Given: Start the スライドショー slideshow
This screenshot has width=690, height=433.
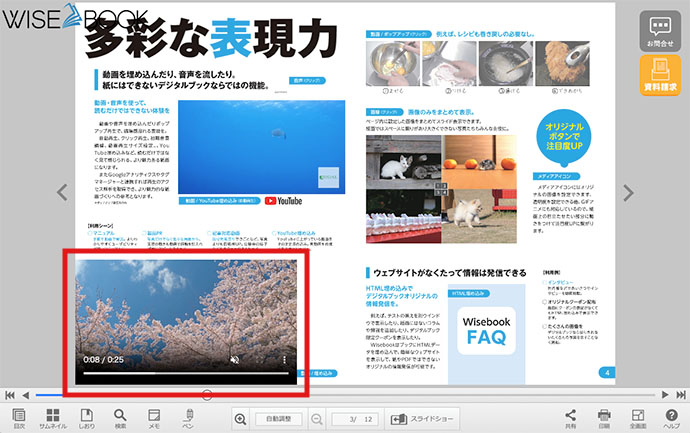Looking at the screenshot, I should [x=426, y=419].
